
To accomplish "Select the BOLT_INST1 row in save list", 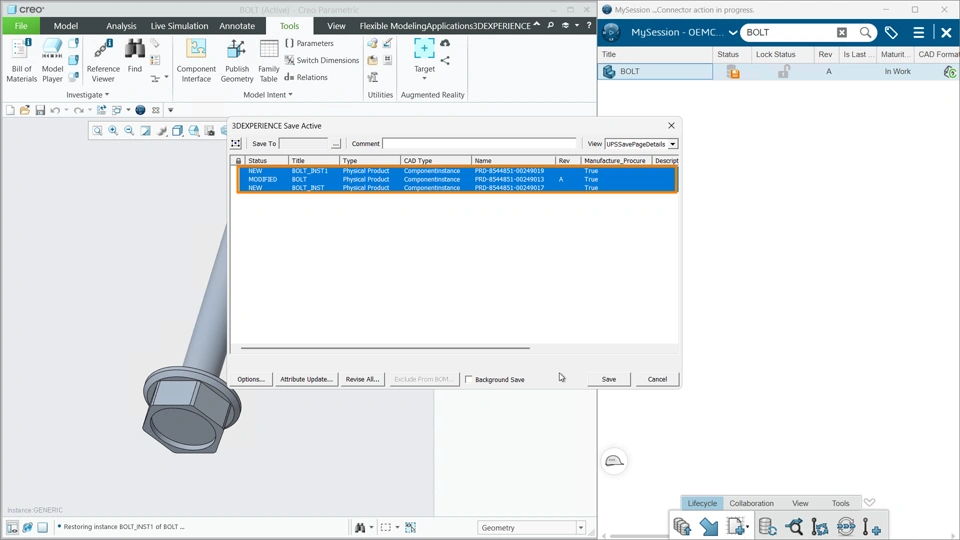I will [457, 171].
